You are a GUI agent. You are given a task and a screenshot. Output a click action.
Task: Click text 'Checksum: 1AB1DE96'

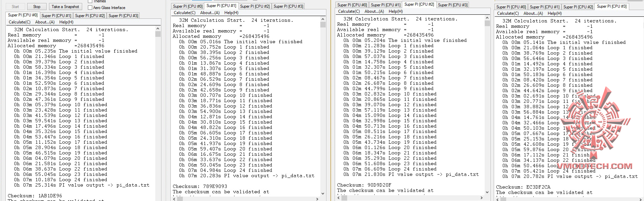point(35,196)
